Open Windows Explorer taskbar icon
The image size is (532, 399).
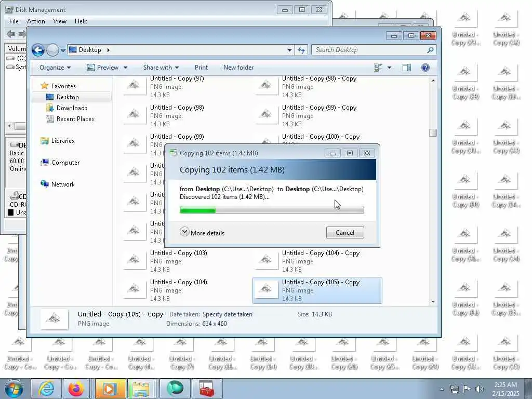click(x=141, y=389)
